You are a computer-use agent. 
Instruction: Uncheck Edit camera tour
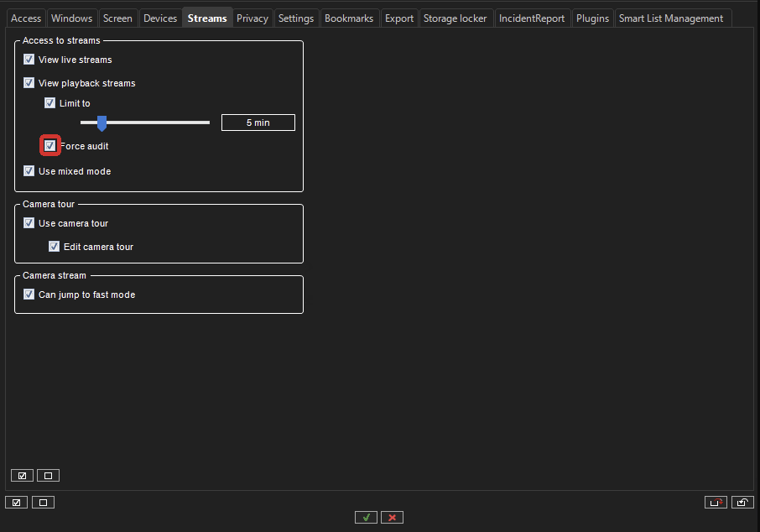pos(55,247)
